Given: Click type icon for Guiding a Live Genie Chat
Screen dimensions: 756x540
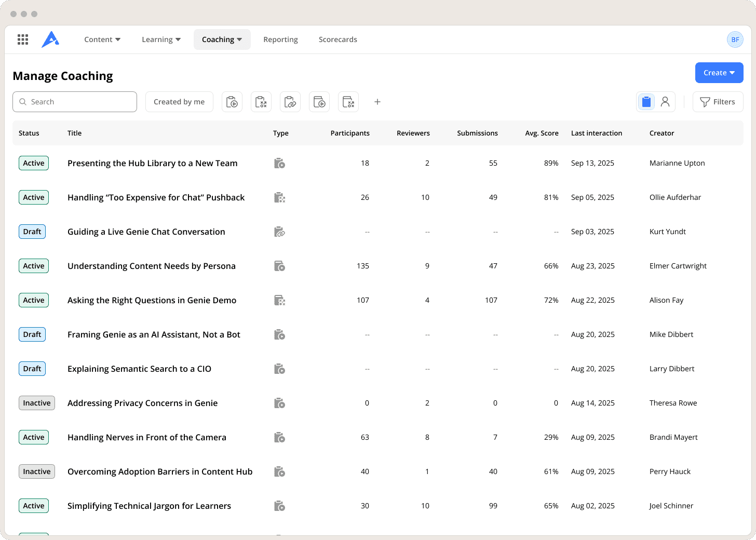Looking at the screenshot, I should (x=279, y=232).
